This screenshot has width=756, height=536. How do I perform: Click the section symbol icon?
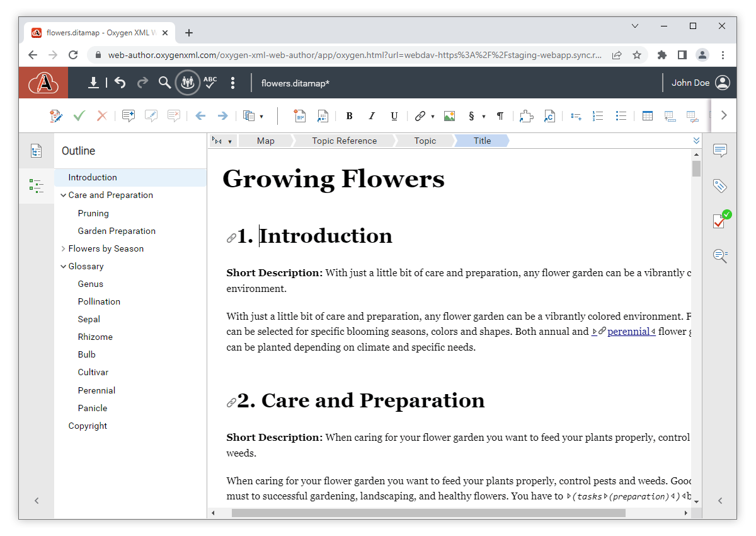point(471,116)
